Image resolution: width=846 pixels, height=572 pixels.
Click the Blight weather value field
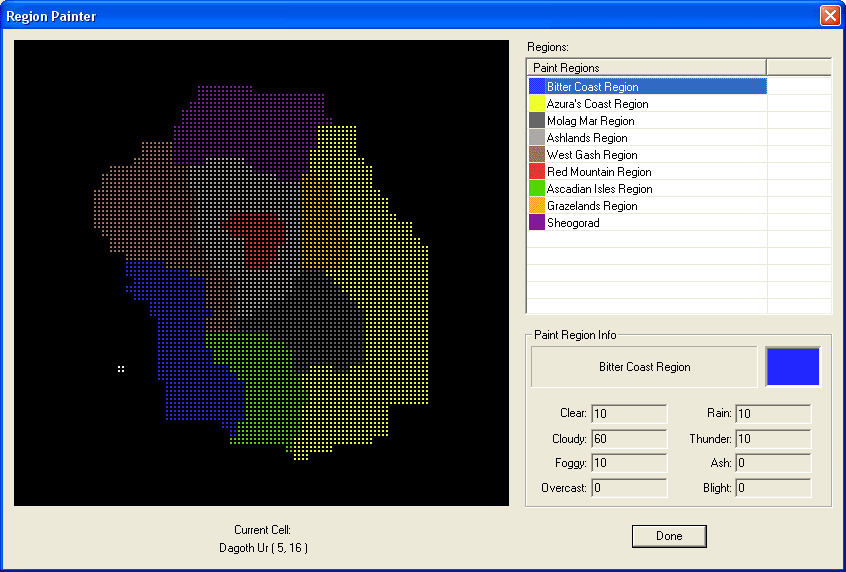(x=773, y=488)
